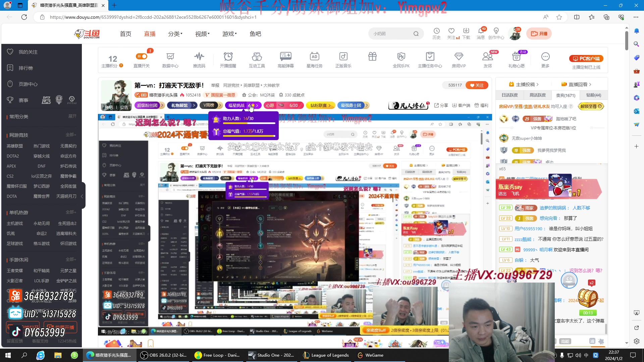Open the 高能弹幕 danmaku feature

point(285,60)
